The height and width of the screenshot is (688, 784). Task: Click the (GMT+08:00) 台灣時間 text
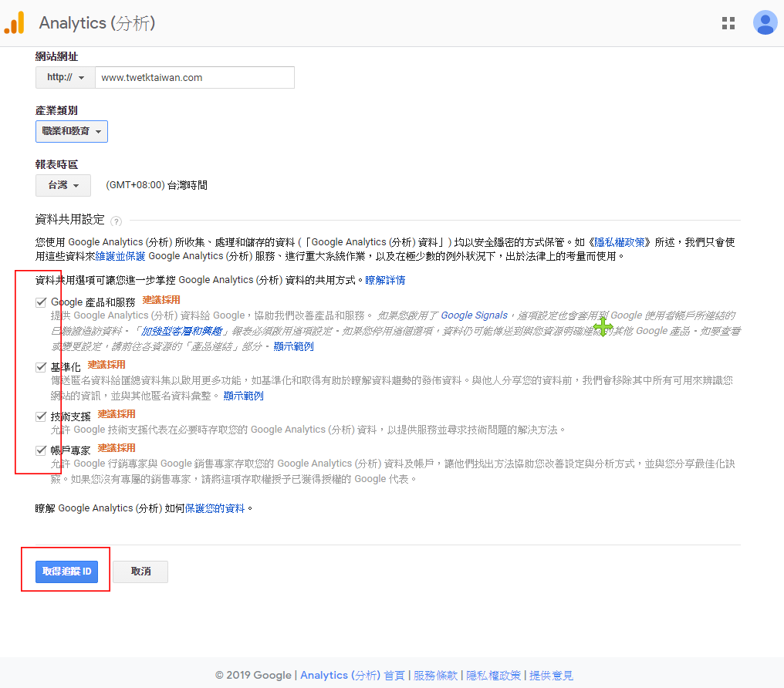(157, 185)
